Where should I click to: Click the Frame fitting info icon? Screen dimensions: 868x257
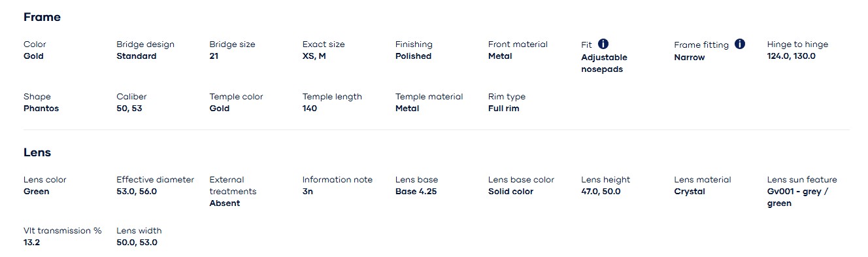click(740, 44)
